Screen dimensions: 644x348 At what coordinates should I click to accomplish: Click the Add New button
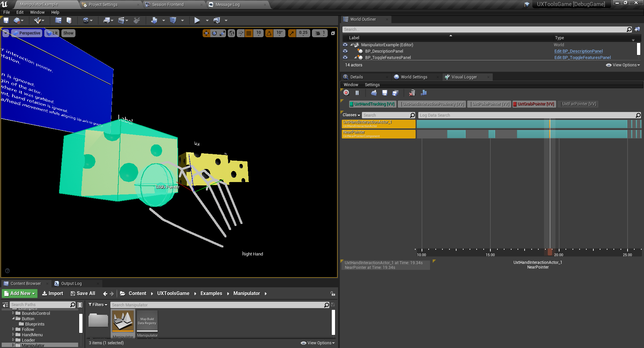click(20, 293)
